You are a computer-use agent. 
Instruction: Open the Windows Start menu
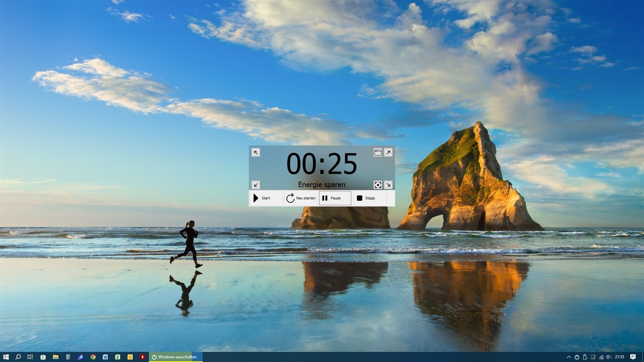tap(6, 357)
